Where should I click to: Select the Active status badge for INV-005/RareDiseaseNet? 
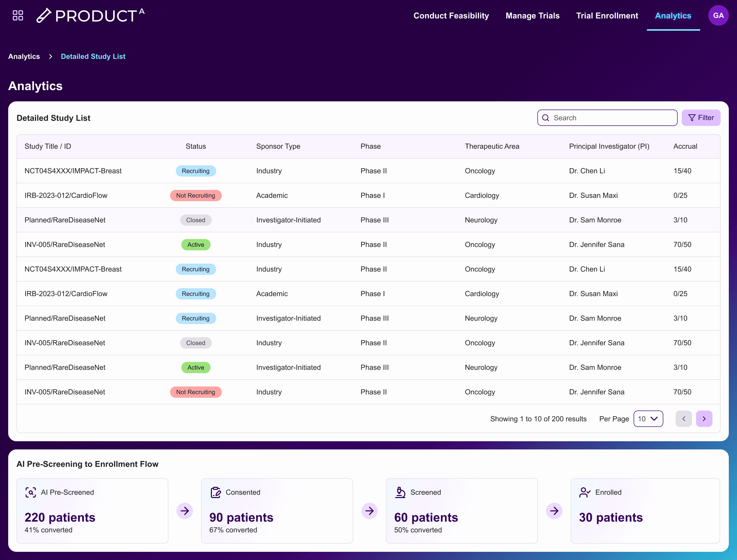[196, 244]
